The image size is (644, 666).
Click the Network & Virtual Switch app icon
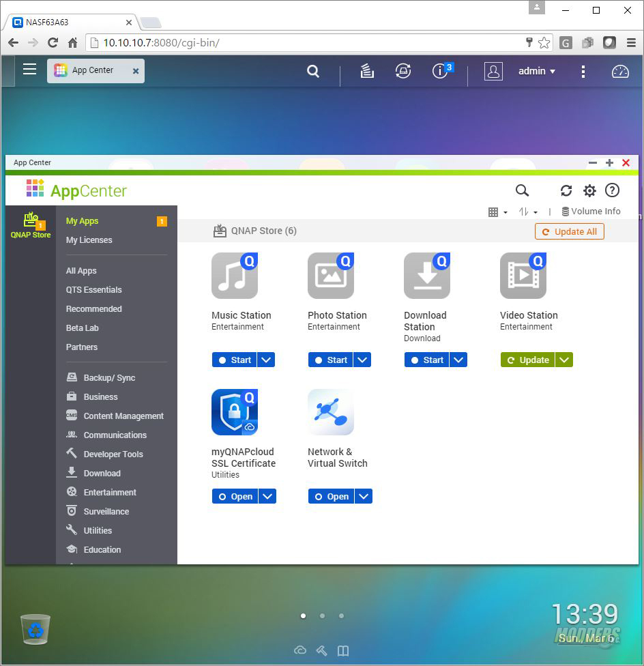pos(331,412)
